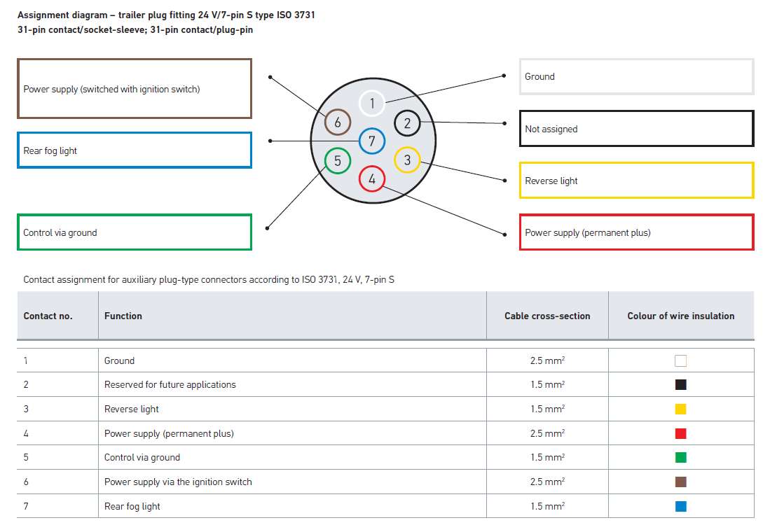Click the black wire colour swatch
The image size is (770, 532).
(680, 384)
